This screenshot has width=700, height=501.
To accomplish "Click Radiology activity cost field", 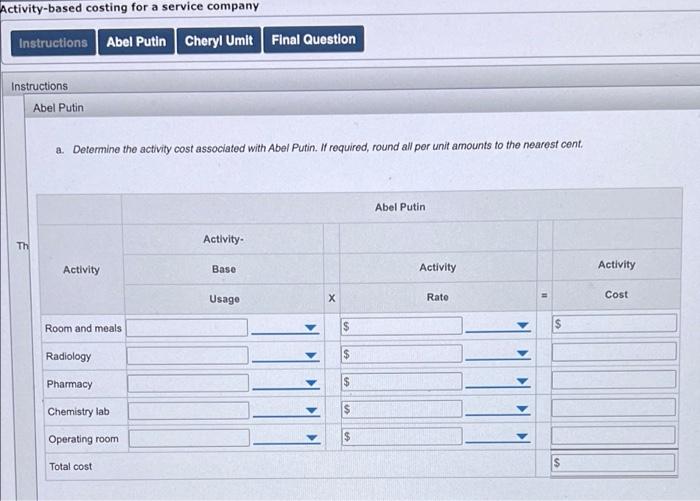I will [614, 352].
